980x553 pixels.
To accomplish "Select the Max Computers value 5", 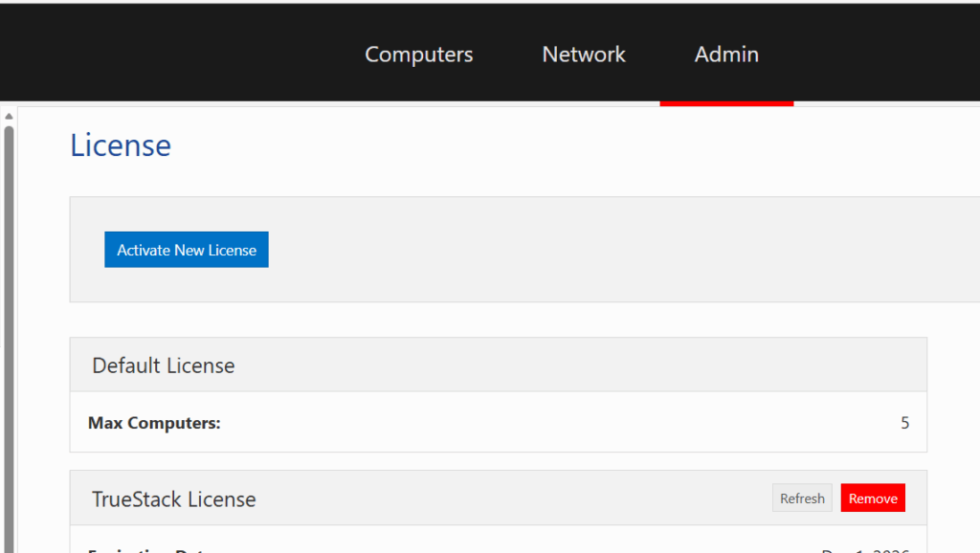I will tap(904, 423).
